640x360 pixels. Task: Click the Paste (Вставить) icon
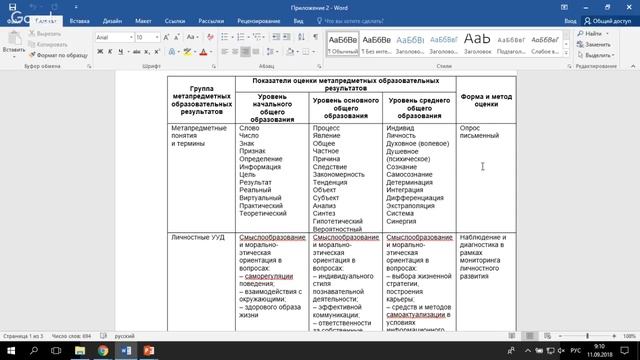14,39
